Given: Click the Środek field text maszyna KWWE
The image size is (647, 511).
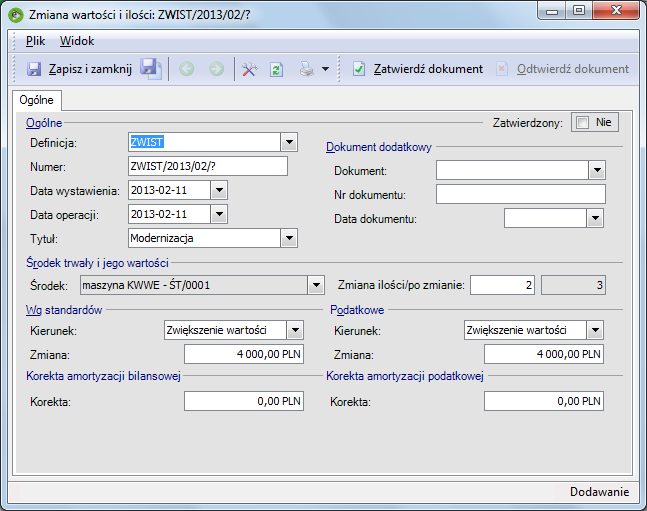Looking at the screenshot, I should (194, 285).
